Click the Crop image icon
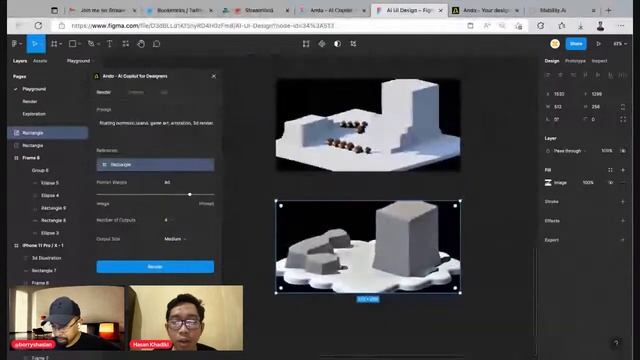 pos(353,44)
